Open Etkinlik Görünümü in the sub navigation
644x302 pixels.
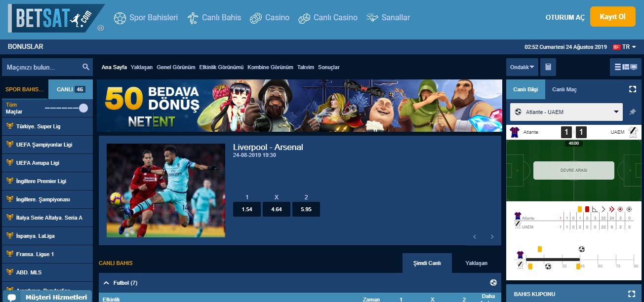click(222, 67)
